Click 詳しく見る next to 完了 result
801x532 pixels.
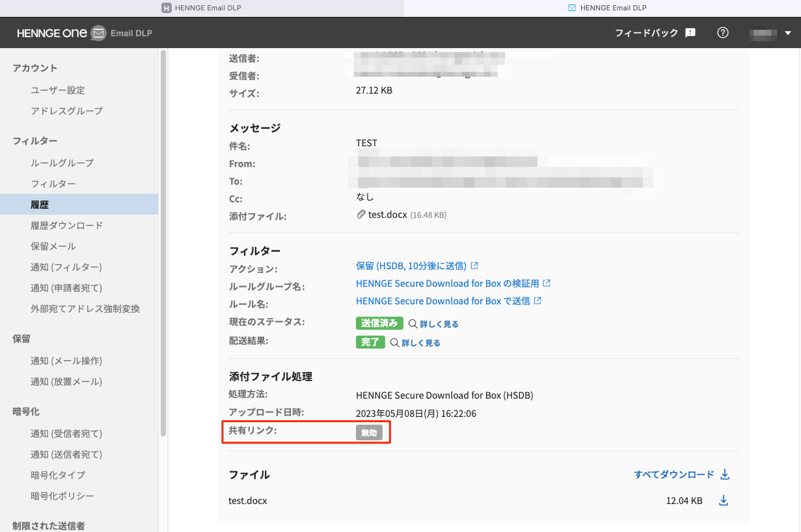[421, 343]
